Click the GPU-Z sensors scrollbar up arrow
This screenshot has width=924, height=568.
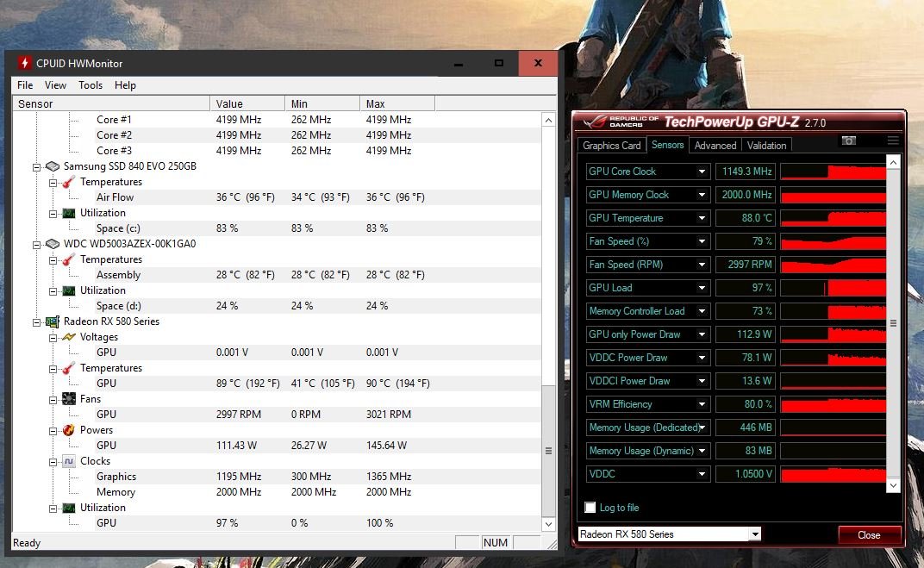click(893, 163)
